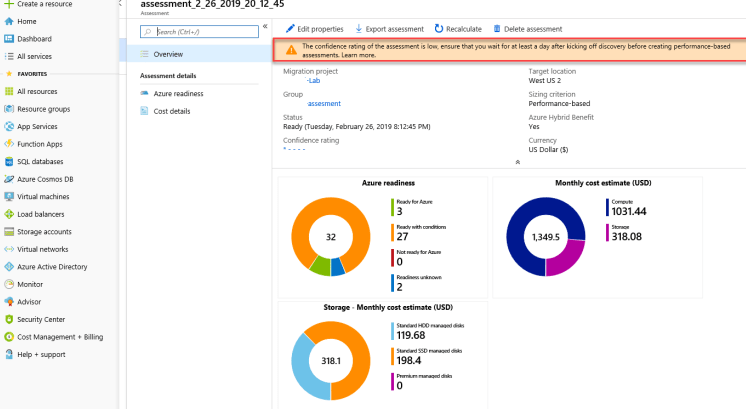This screenshot has width=746, height=409.
Task: Click the Azure readiness cloud icon
Action: point(144,93)
